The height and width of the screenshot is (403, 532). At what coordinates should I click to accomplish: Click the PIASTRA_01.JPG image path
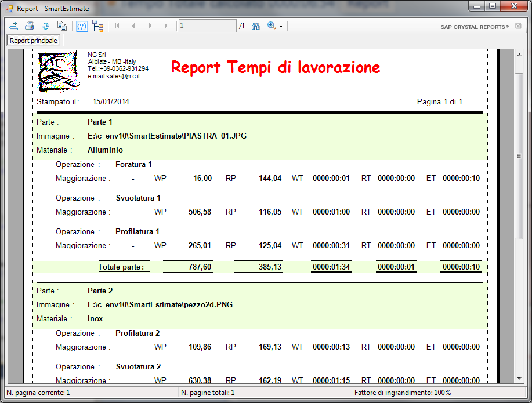[x=167, y=136]
